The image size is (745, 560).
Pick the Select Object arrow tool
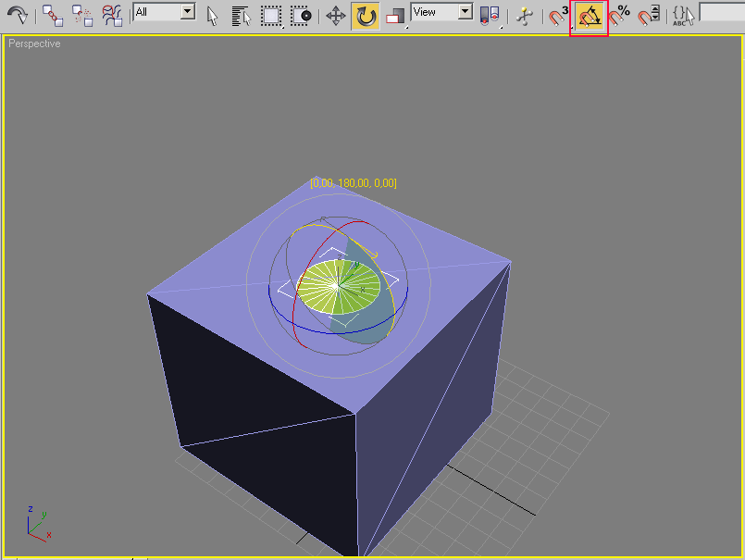pyautogui.click(x=212, y=16)
